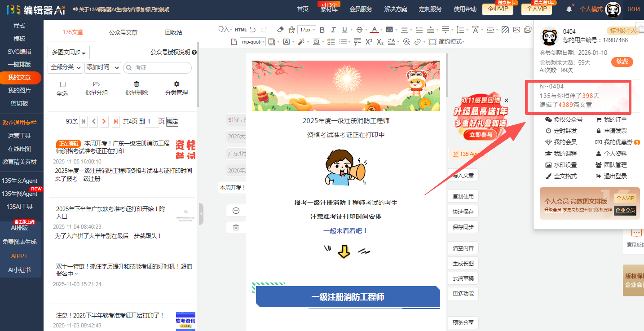Open 会员服务 in the top navigation
Screen dimensions: 644x331
361,9
